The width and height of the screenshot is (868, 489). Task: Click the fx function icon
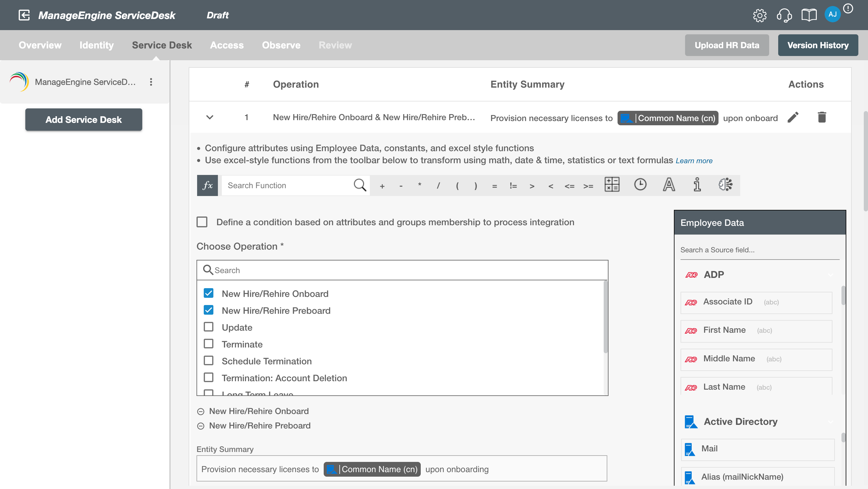coord(207,185)
